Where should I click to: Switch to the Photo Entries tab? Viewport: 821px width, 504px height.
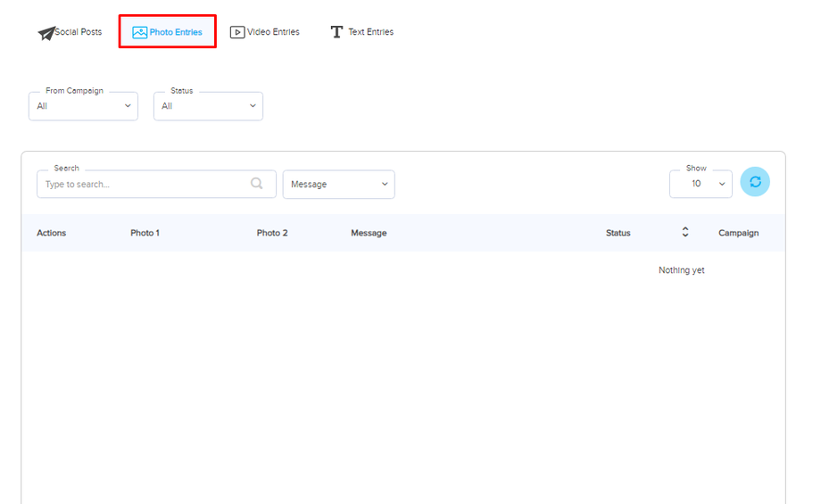pyautogui.click(x=167, y=32)
